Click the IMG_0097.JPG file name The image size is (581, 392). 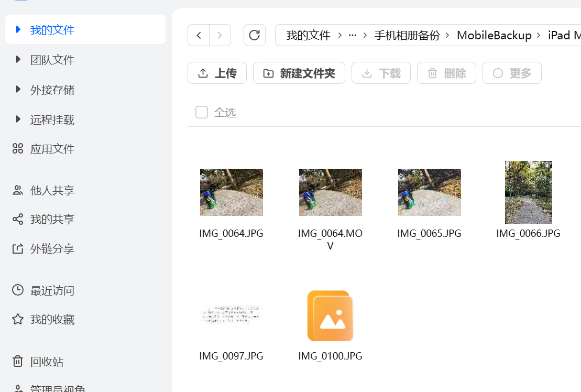[231, 356]
